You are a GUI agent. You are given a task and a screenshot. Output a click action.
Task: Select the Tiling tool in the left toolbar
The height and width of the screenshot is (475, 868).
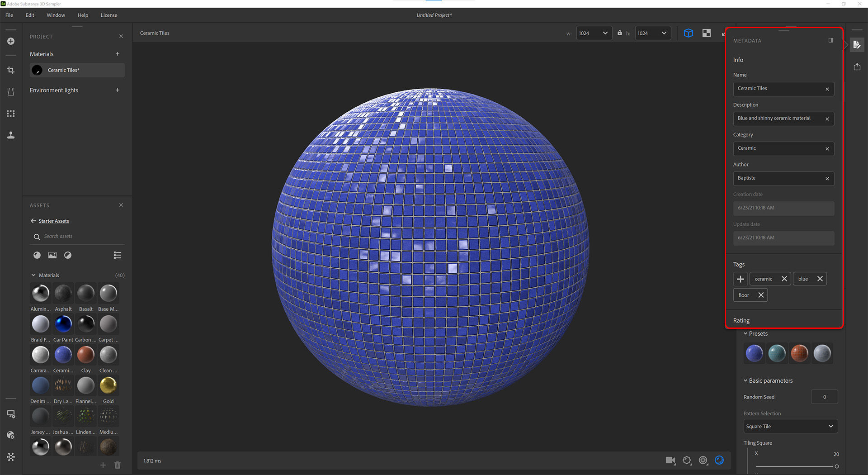(11, 114)
